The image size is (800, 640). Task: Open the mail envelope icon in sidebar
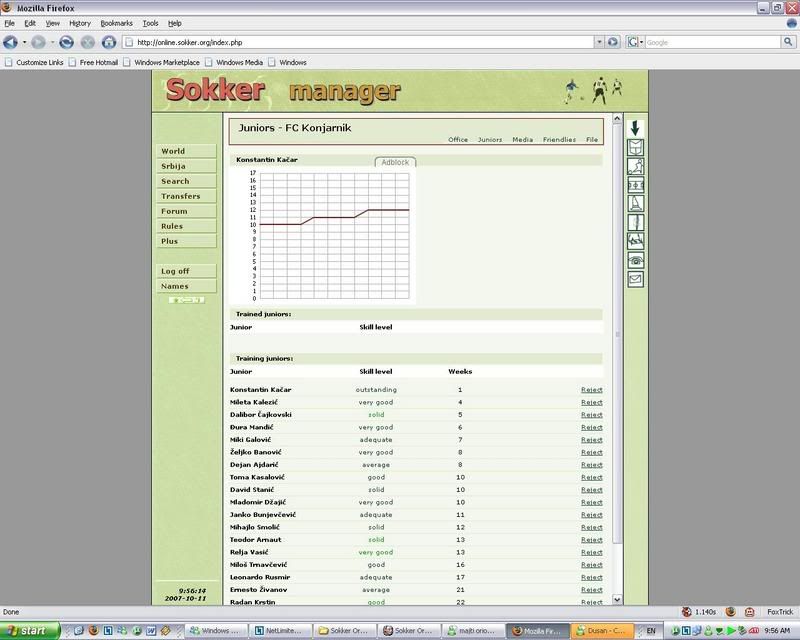(635, 279)
